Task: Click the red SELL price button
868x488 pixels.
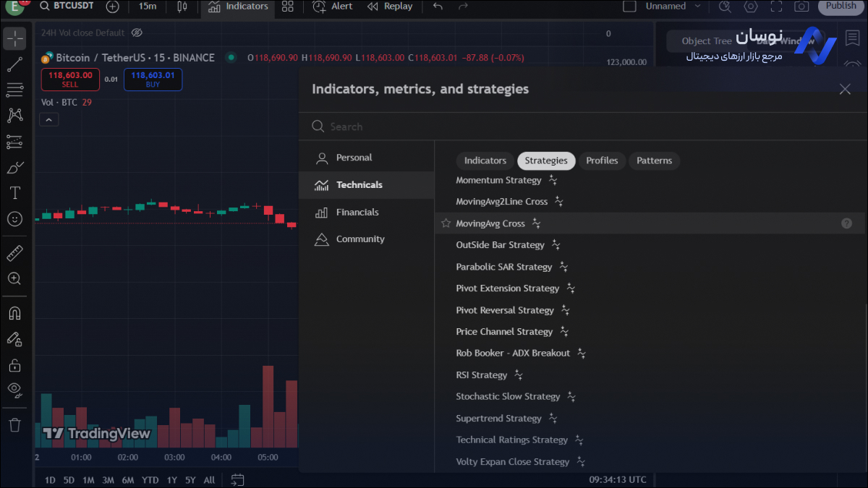Action: pos(70,79)
